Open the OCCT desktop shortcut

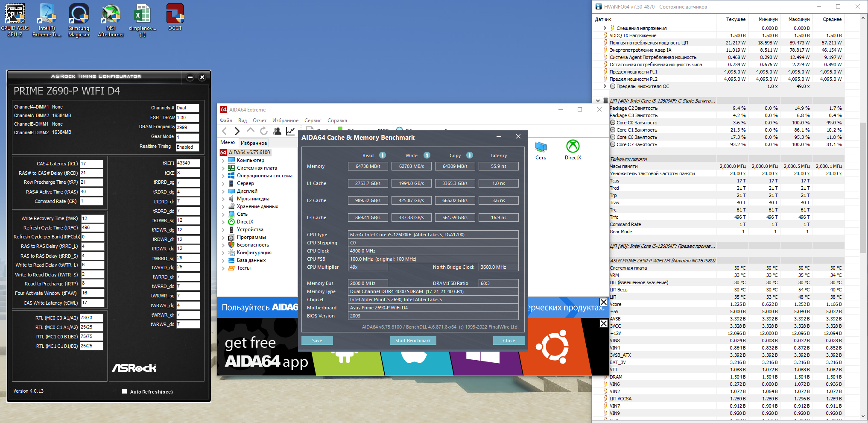175,17
